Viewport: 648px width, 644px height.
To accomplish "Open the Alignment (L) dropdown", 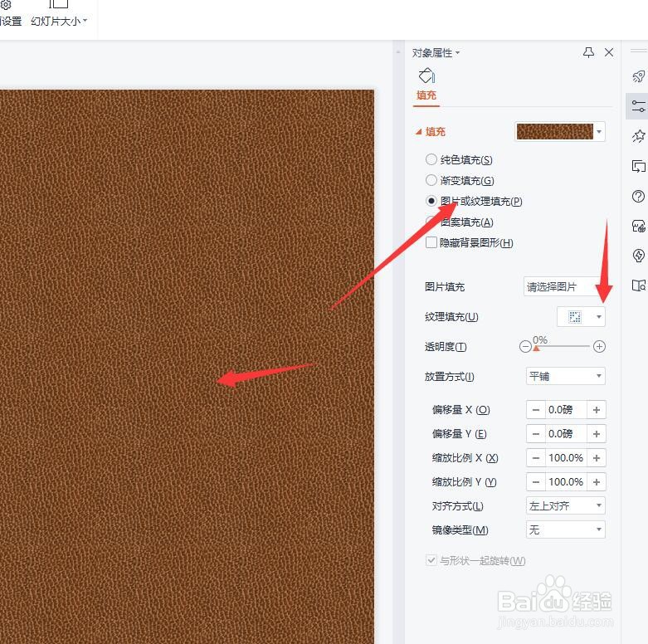I will point(565,505).
